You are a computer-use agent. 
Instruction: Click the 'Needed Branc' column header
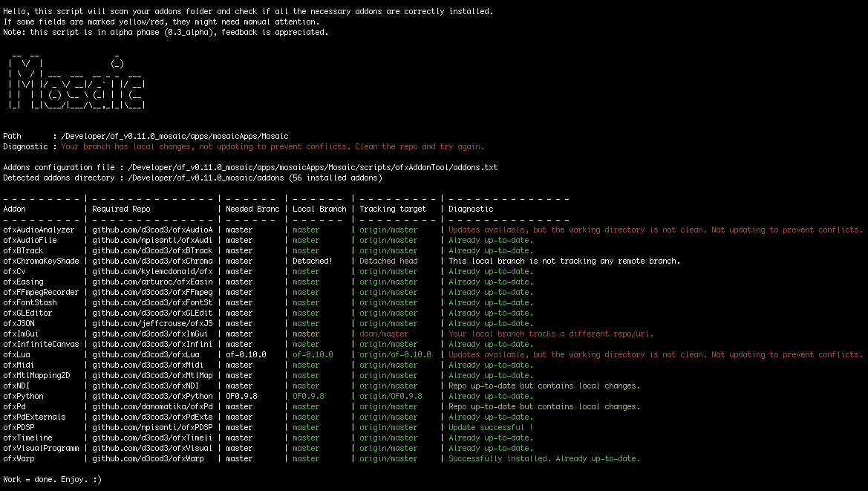click(x=252, y=209)
